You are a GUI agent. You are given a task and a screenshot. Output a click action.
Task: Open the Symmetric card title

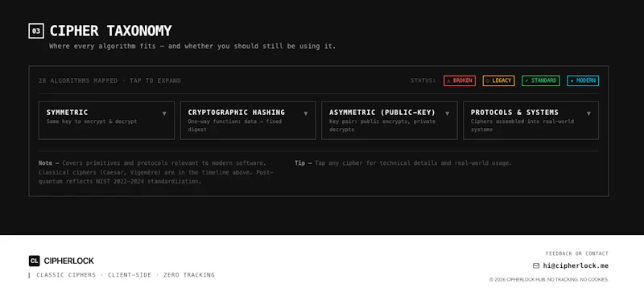[67, 112]
